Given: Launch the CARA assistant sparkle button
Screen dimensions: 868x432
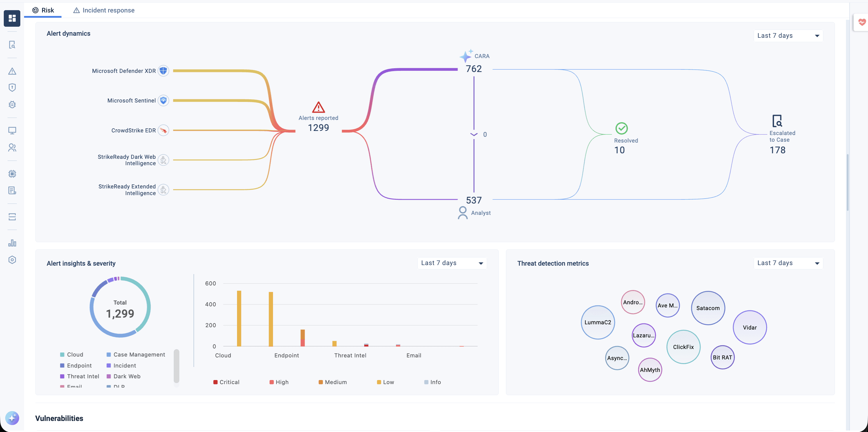Looking at the screenshot, I should click(12, 418).
